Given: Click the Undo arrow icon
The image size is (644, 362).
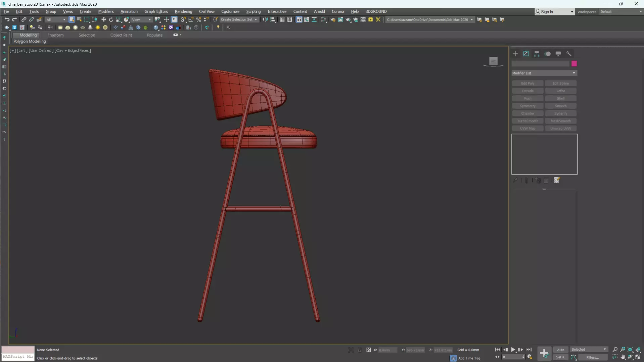Looking at the screenshot, I should tap(7, 19).
